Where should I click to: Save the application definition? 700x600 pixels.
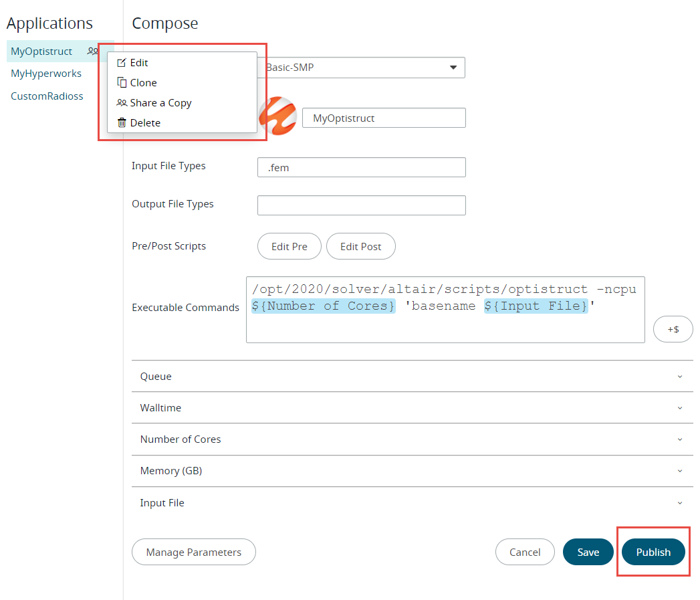[x=588, y=552]
